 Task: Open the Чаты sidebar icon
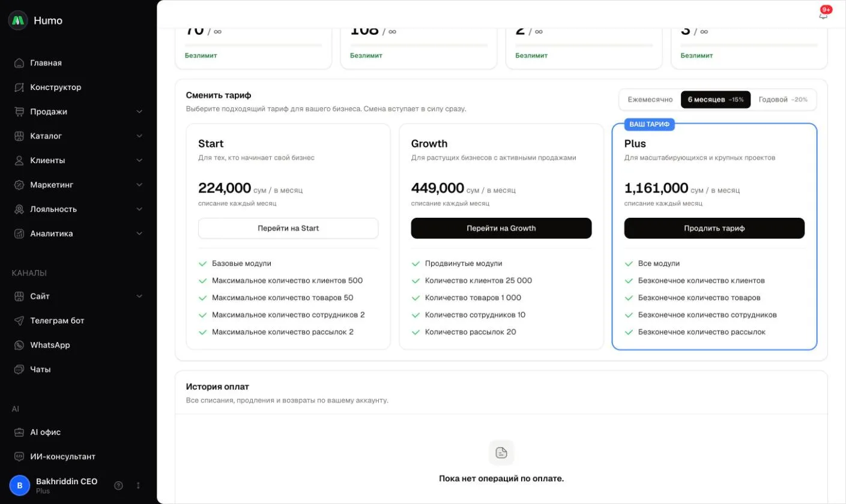click(x=19, y=370)
